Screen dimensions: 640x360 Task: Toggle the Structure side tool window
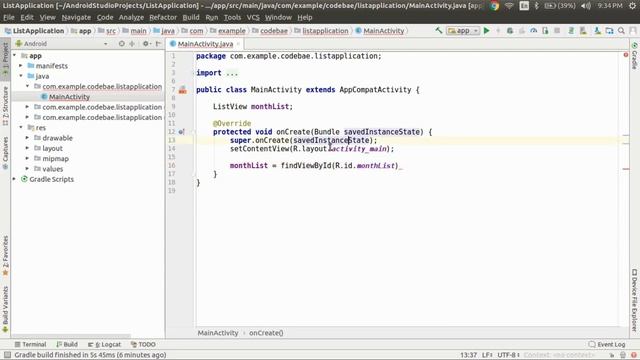[x=5, y=106]
